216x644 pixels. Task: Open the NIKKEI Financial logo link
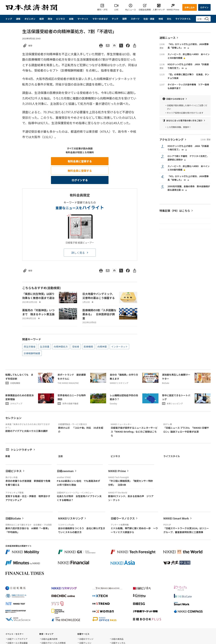click(73, 563)
